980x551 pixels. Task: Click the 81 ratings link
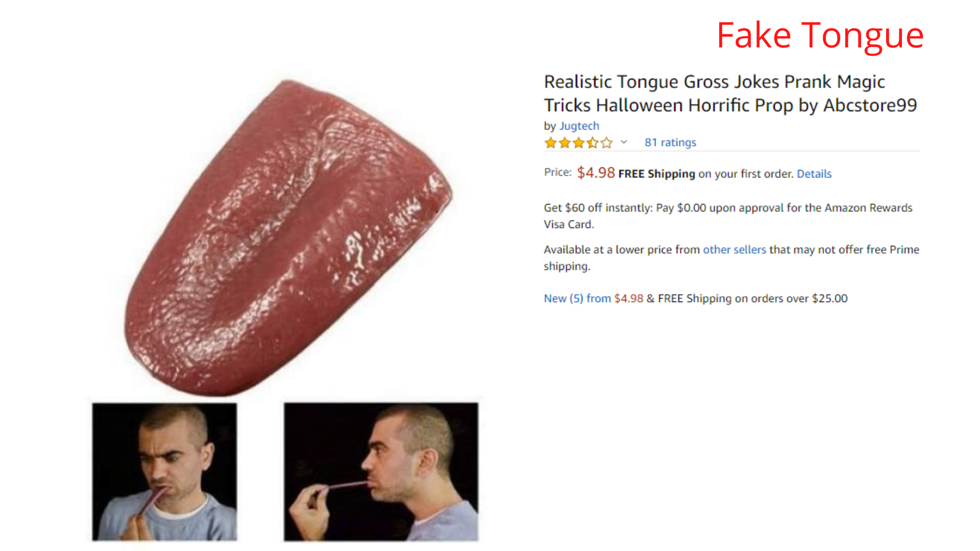pyautogui.click(x=670, y=142)
